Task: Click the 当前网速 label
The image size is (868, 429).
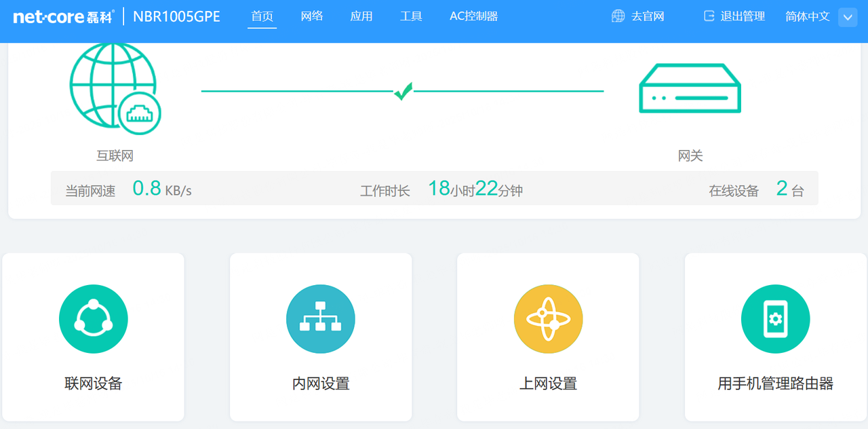Action: [90, 191]
